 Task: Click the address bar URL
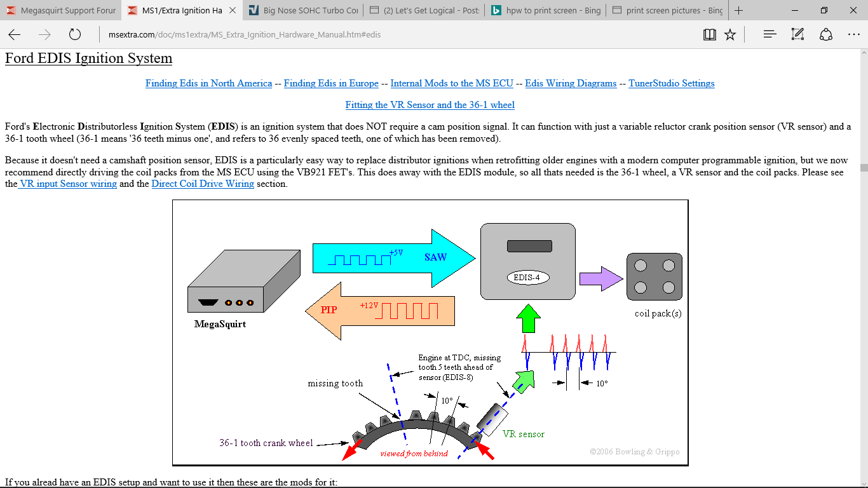245,34
